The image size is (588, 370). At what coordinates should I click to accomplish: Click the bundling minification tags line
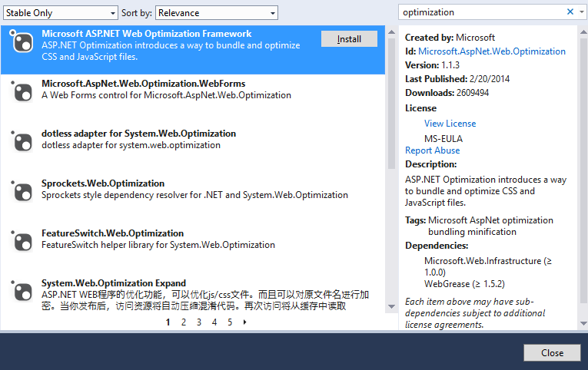(472, 232)
